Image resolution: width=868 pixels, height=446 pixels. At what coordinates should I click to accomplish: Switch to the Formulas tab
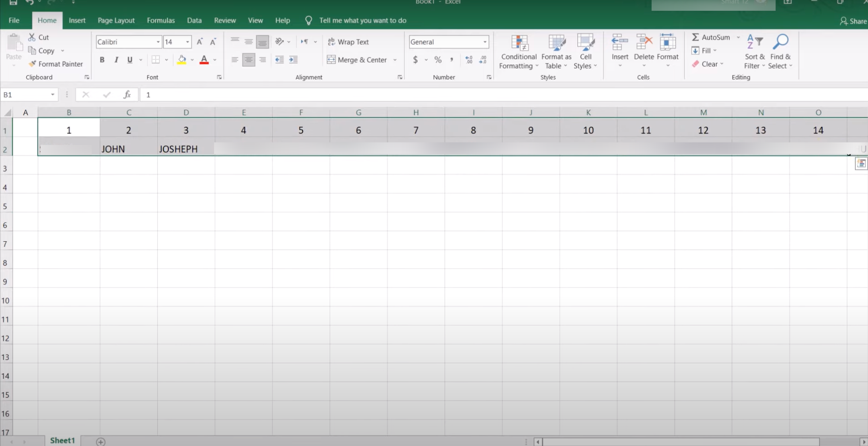click(x=161, y=20)
